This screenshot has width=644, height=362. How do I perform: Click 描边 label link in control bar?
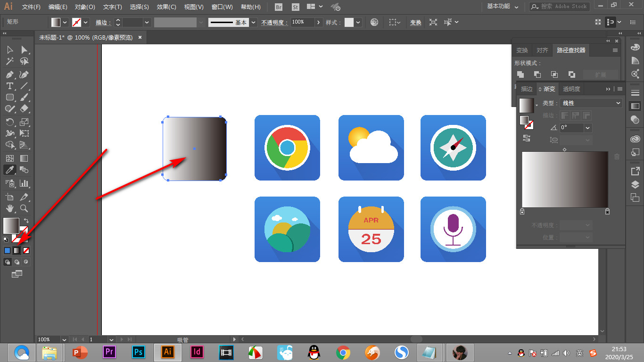pos(102,22)
